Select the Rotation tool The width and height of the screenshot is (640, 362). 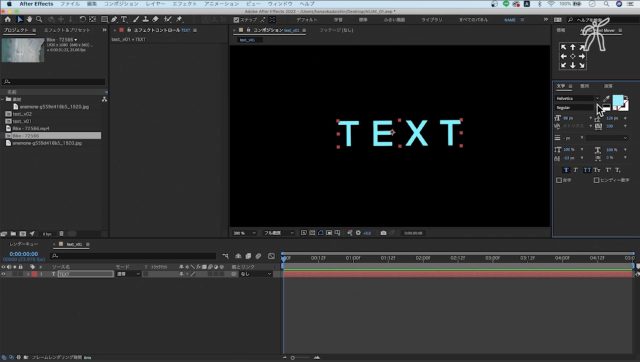[83, 19]
